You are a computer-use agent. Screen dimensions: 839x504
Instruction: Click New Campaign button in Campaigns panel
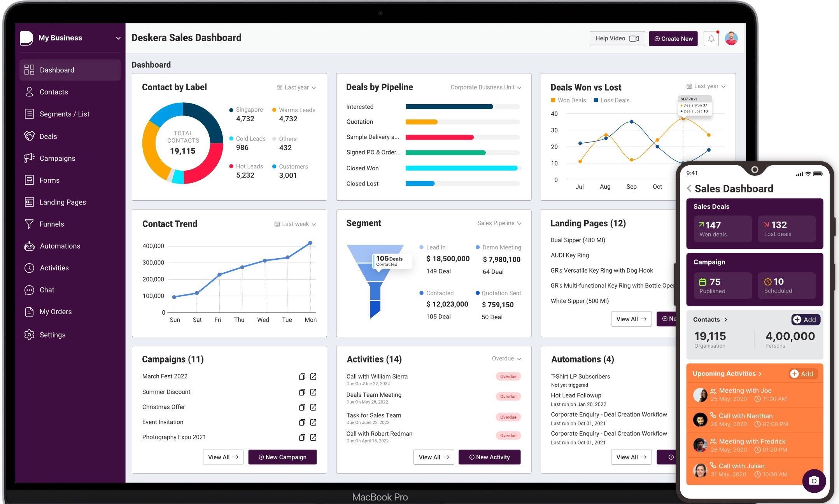[x=282, y=457]
